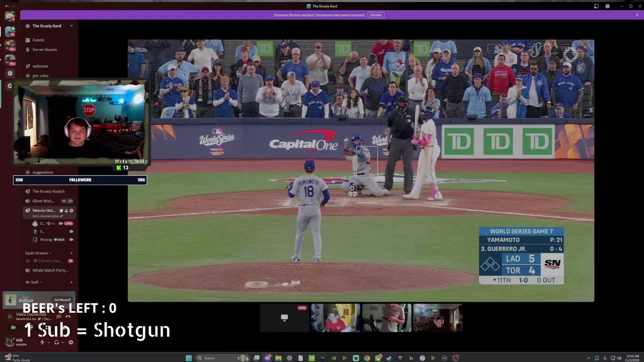Select the red-shirt participant video tile
Image resolution: width=644 pixels, height=362 pixels.
(x=336, y=318)
